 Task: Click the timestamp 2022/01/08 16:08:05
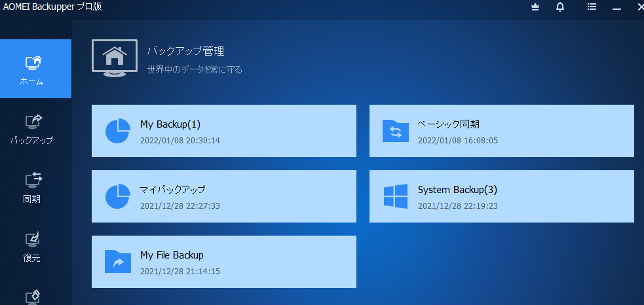point(457,141)
